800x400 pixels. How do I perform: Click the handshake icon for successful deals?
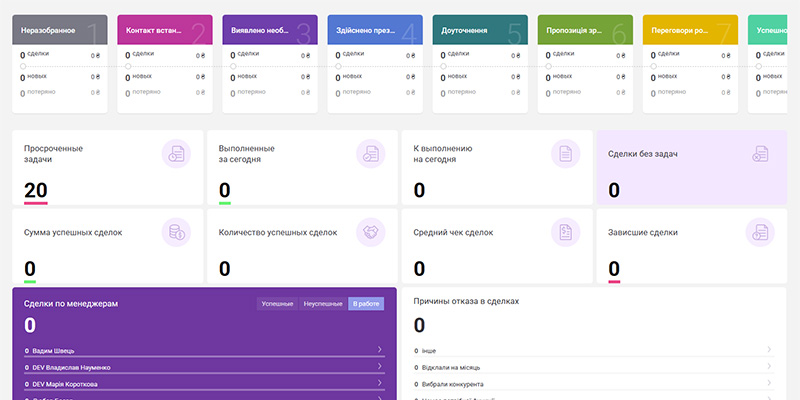[370, 232]
